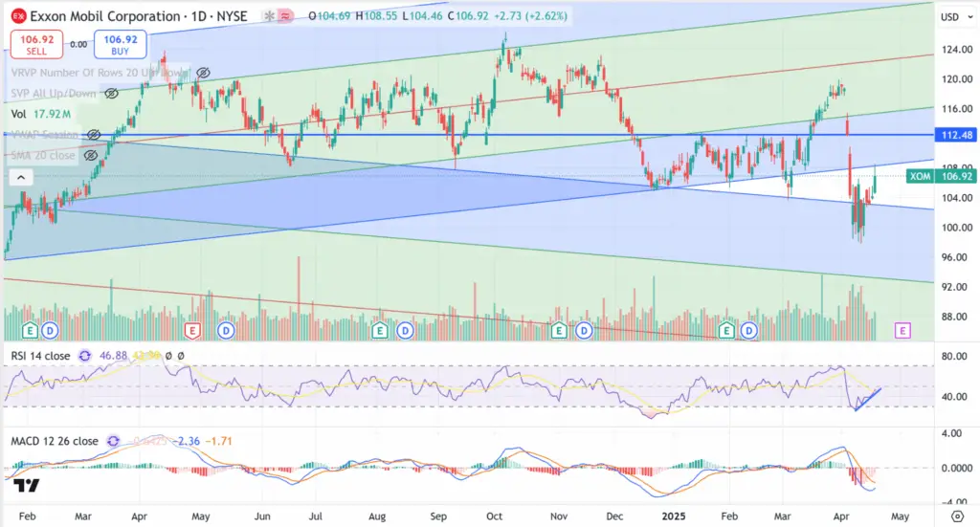Collapse the indicator legend with the chevron
The height and width of the screenshot is (527, 980).
click(21, 178)
